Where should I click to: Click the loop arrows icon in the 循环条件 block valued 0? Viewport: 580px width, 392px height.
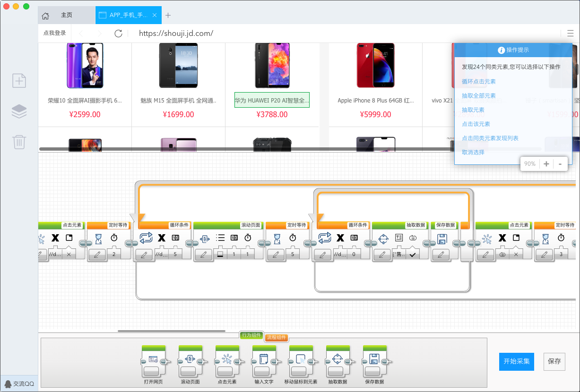(x=325, y=238)
